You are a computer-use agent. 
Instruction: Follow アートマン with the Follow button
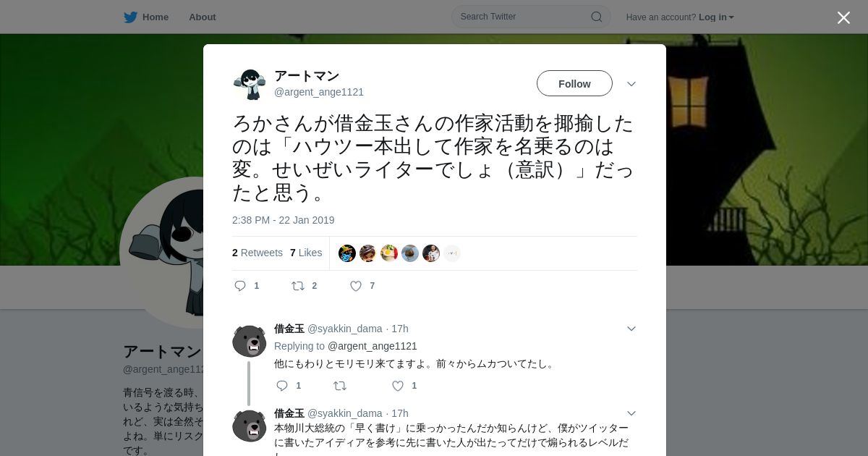pos(574,83)
